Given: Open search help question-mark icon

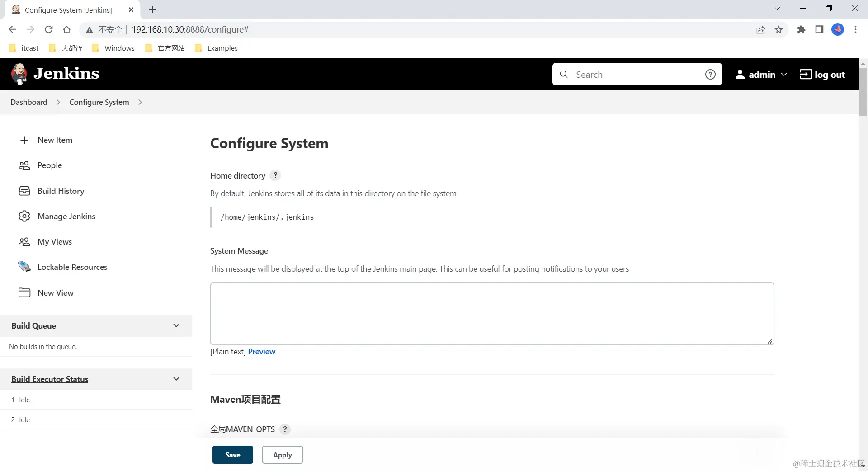Looking at the screenshot, I should [x=710, y=74].
